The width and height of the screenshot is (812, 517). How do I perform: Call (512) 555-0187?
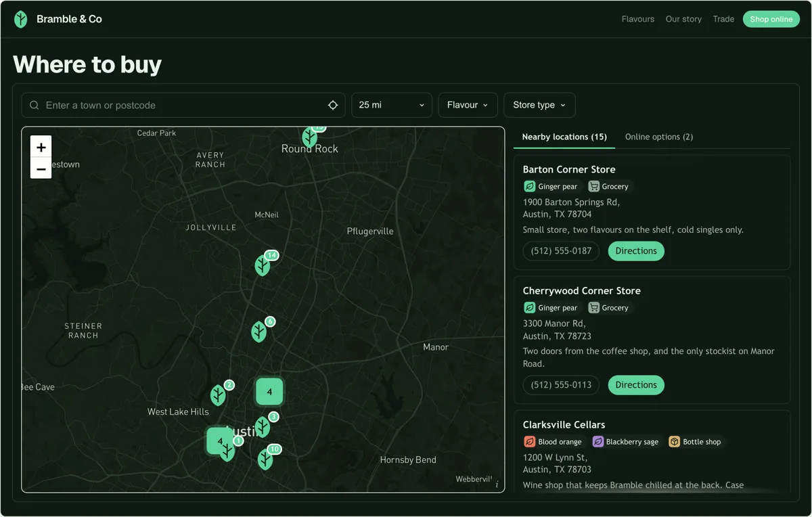pos(561,250)
